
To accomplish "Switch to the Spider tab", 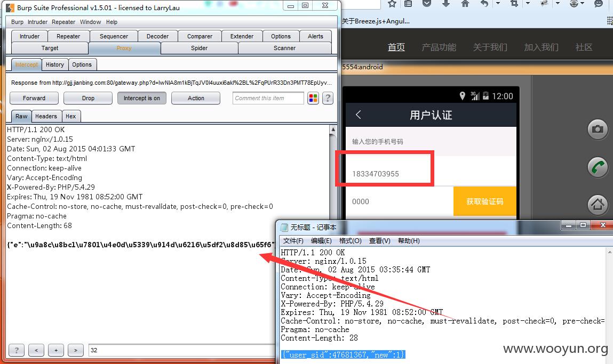I will click(x=199, y=48).
